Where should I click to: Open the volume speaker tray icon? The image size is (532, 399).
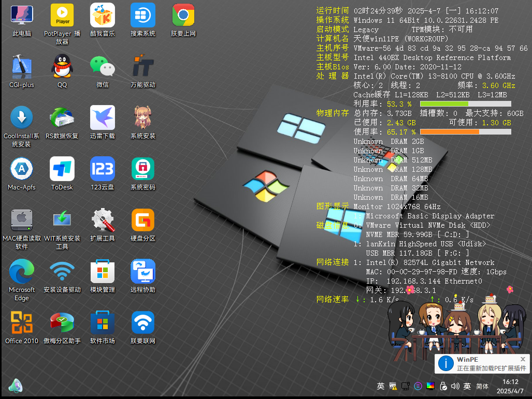(x=455, y=386)
